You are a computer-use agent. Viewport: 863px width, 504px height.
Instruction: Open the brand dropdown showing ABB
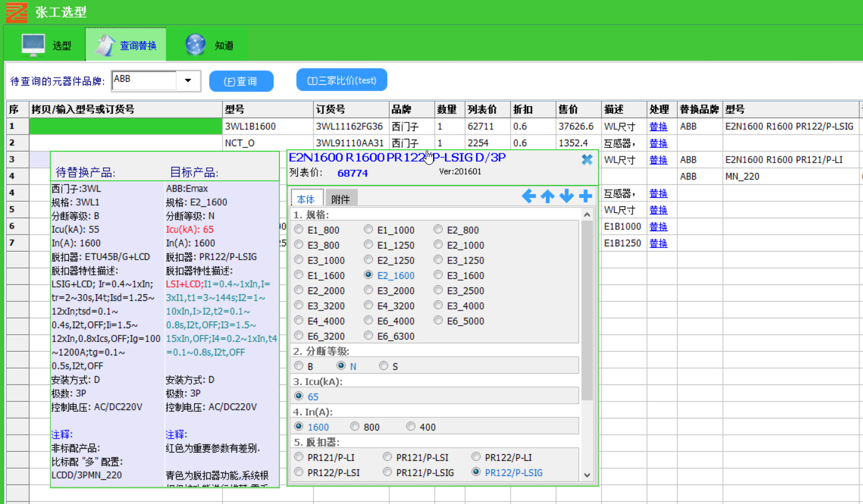pyautogui.click(x=188, y=81)
